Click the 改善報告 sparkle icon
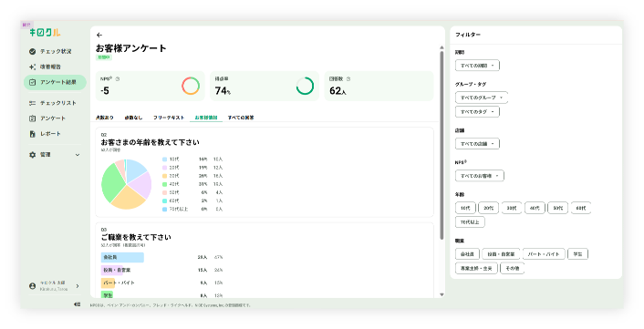644x329 pixels. coord(33,67)
